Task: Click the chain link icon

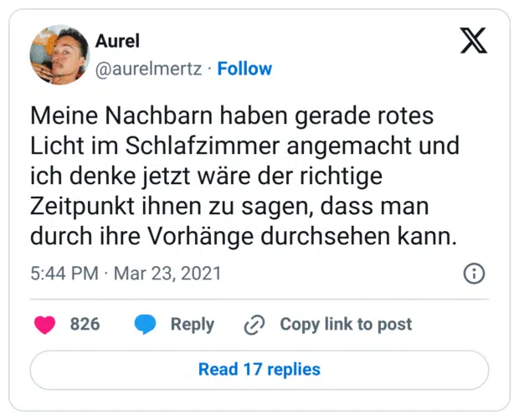Action: pos(254,325)
